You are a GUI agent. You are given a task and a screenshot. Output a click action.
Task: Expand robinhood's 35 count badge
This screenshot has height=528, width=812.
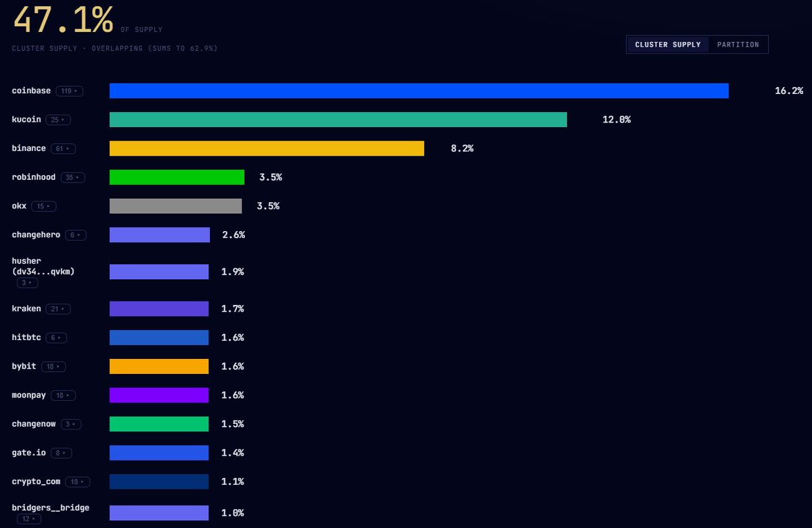[73, 178]
